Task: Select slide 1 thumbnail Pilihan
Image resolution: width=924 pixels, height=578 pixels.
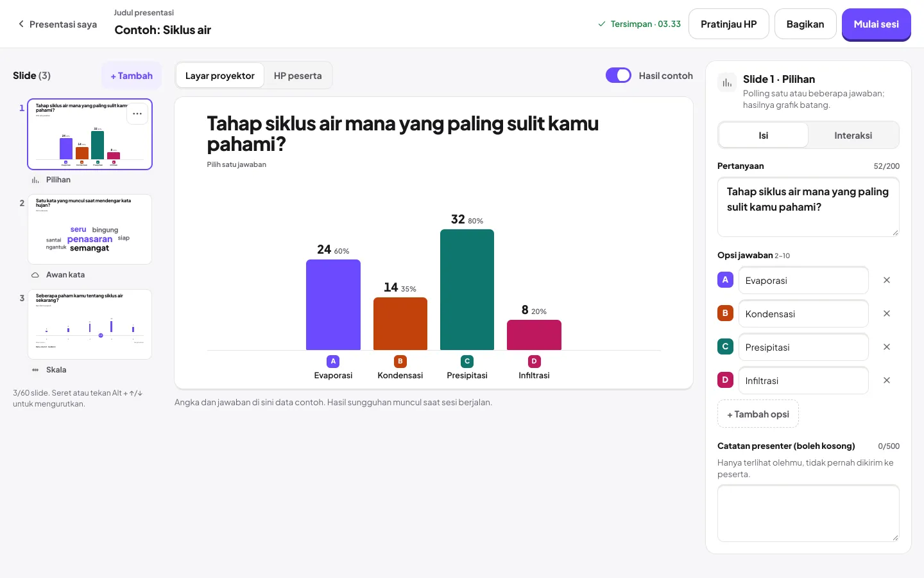Action: (90, 134)
